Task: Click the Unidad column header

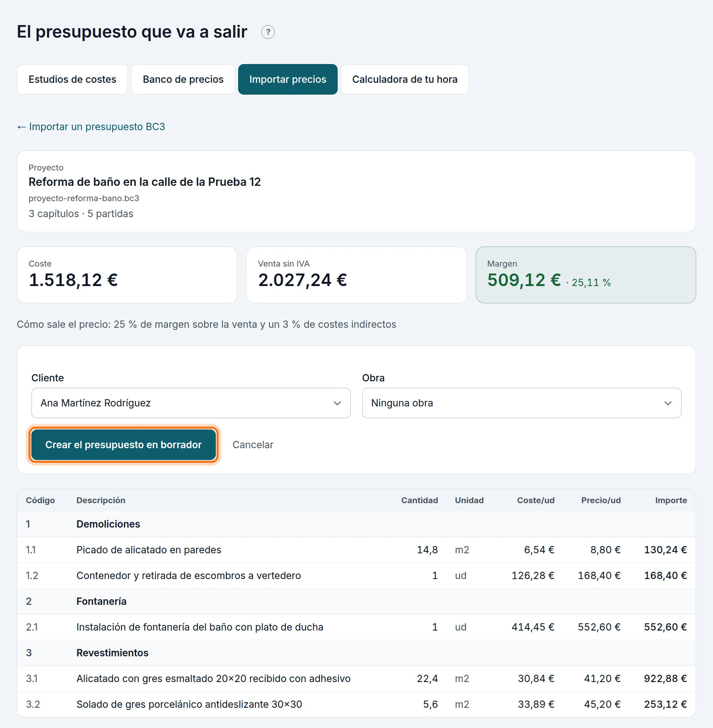Action: [x=469, y=500]
